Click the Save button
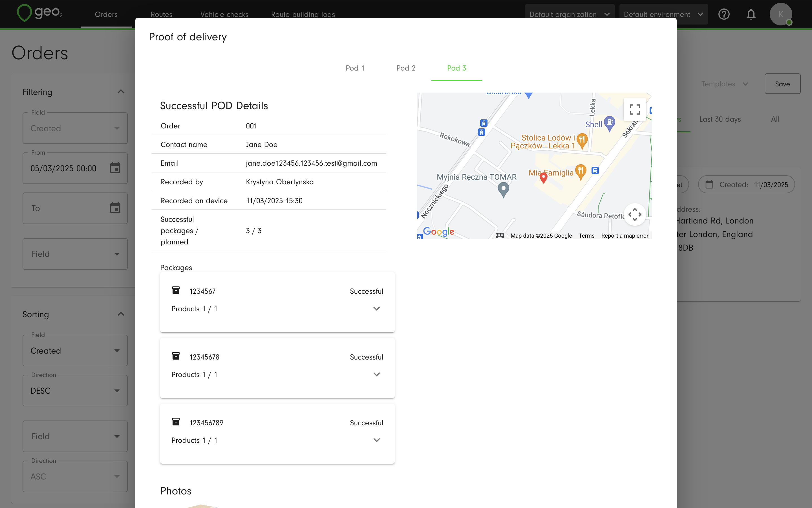Screen dimensions: 812x508 pyautogui.click(x=782, y=84)
